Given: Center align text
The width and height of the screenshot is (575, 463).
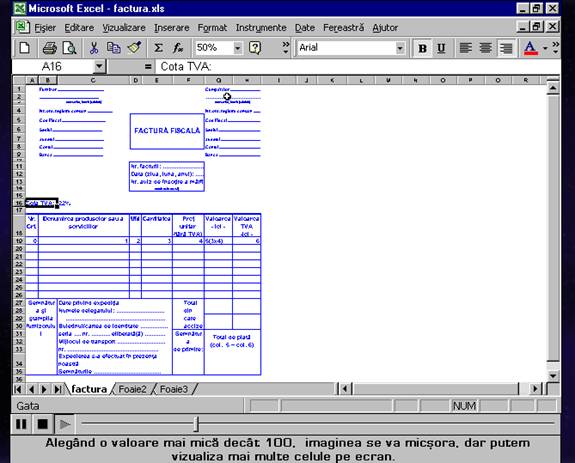Looking at the screenshot, I should coord(486,48).
